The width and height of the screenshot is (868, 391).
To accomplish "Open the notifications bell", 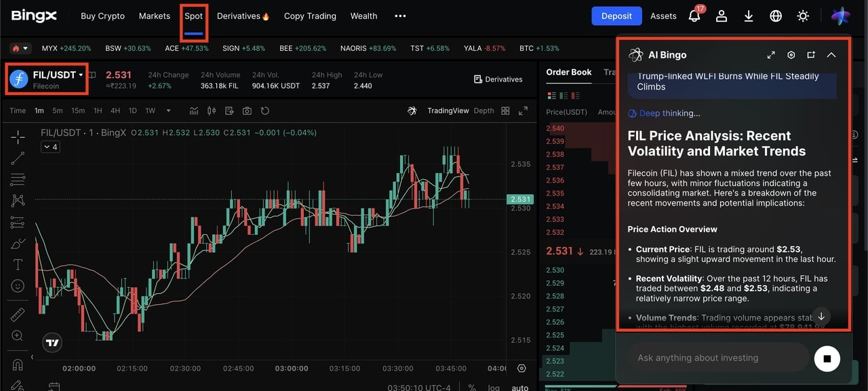I will click(694, 16).
